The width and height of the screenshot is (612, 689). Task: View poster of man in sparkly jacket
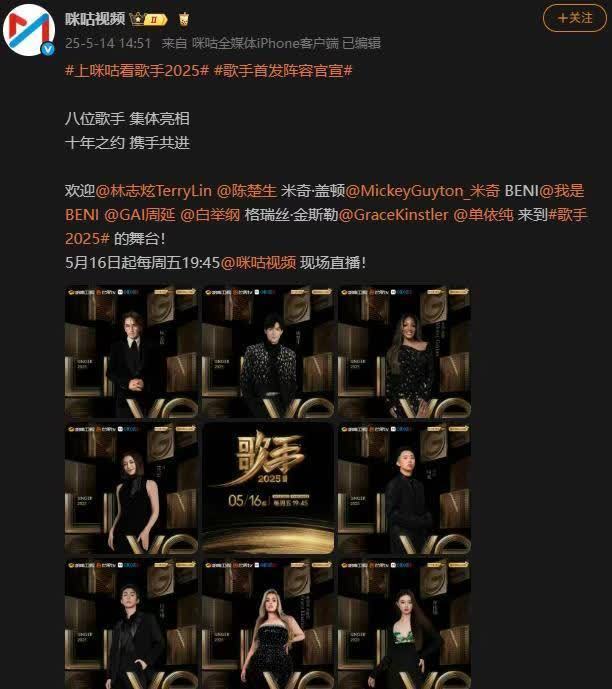(x=268, y=352)
